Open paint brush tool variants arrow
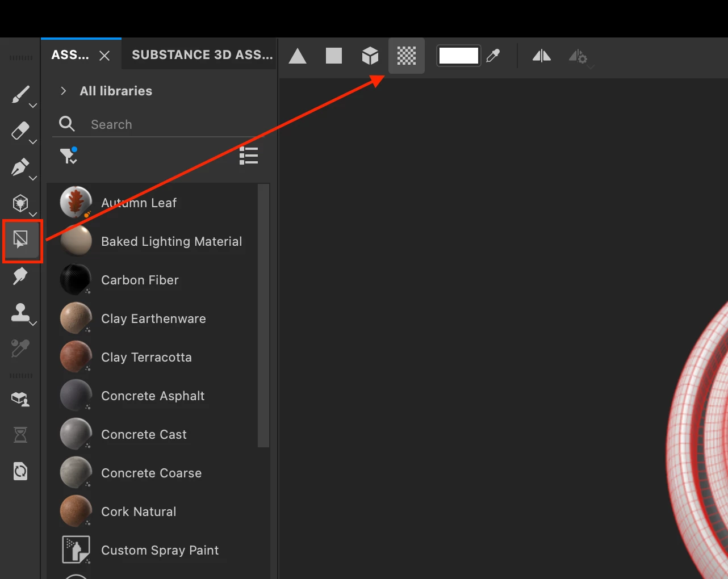Viewport: 728px width, 579px height. click(x=33, y=106)
